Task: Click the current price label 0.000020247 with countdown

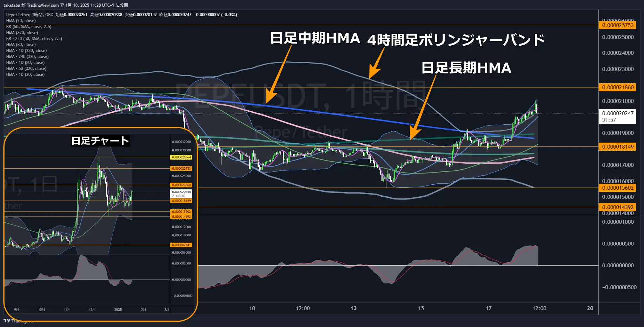Action: coord(618,117)
